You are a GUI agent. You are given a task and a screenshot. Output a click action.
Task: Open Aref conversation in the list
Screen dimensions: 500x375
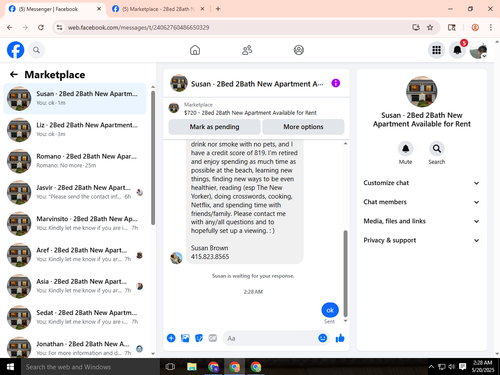[75, 255]
